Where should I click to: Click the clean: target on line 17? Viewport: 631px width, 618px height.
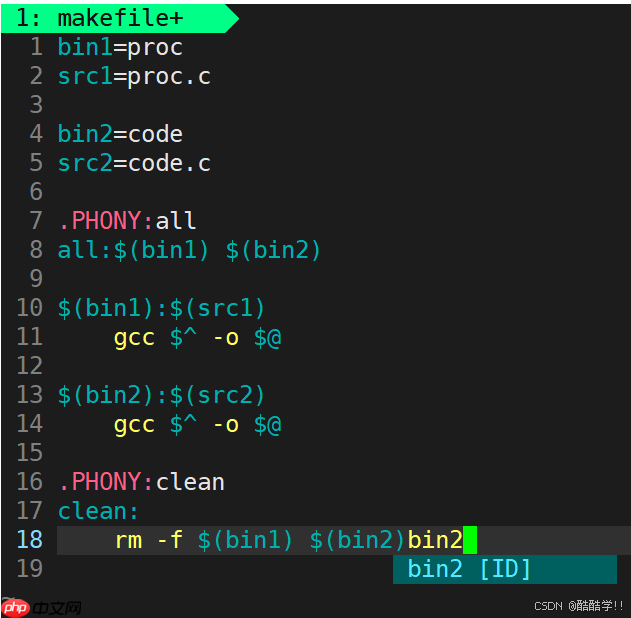click(98, 511)
